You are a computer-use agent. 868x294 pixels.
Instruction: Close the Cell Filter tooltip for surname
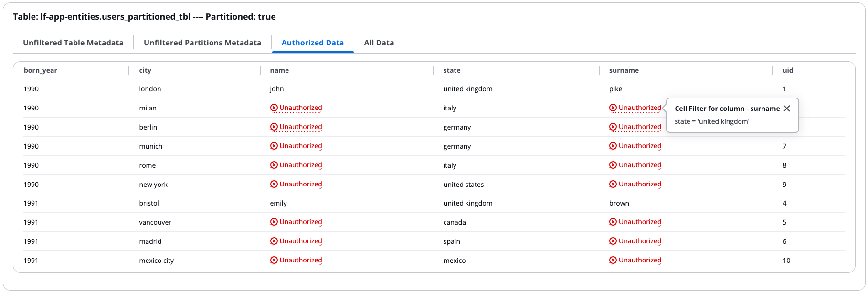click(787, 109)
